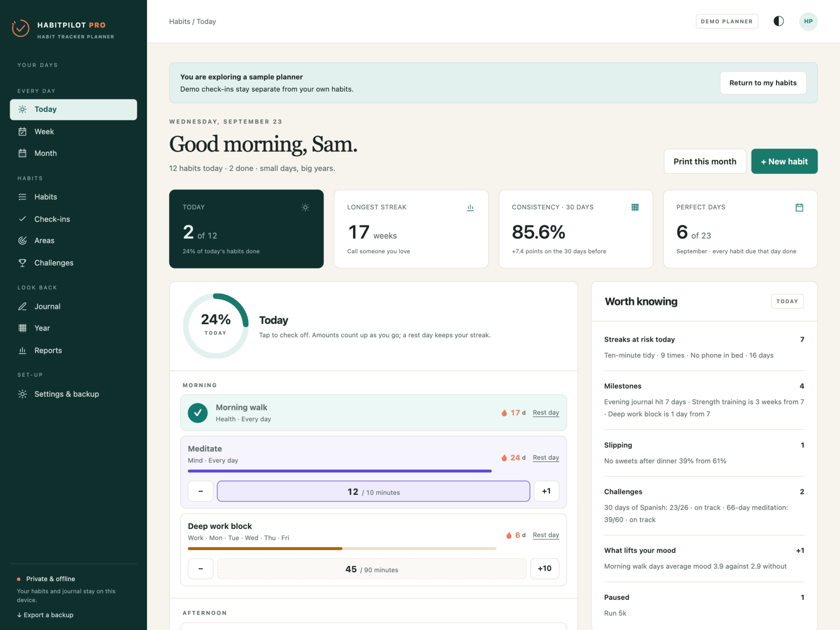Open the Month view in sidebar
This screenshot has height=630, width=840.
[73, 153]
